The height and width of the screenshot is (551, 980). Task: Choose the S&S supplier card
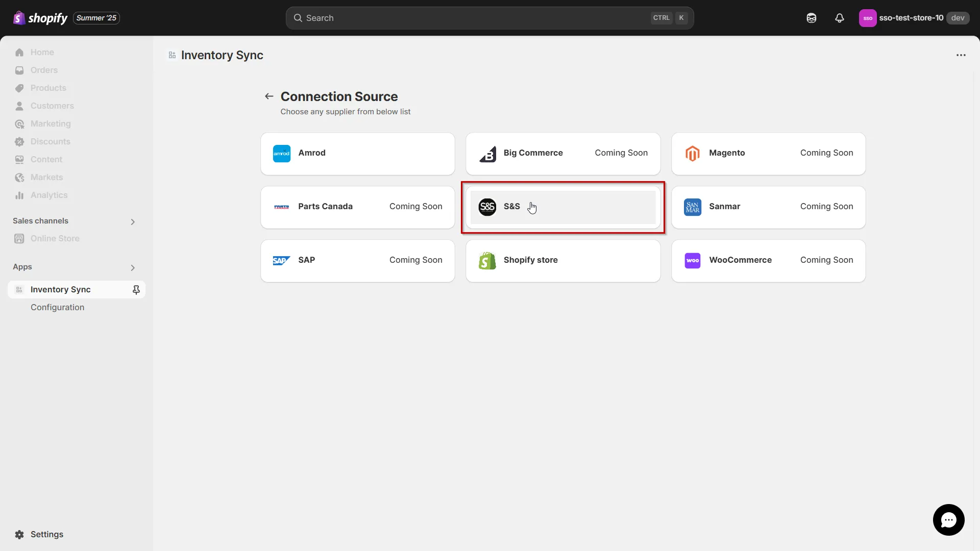(563, 207)
